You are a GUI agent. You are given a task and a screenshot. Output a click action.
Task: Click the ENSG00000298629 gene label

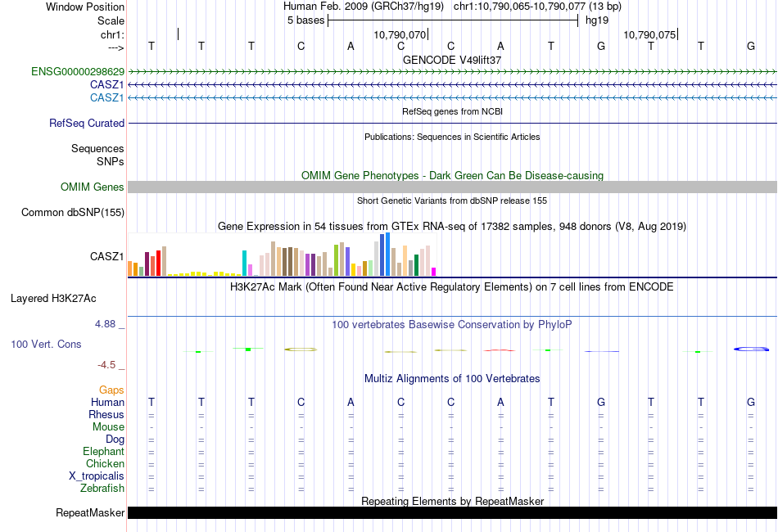pyautogui.click(x=78, y=72)
